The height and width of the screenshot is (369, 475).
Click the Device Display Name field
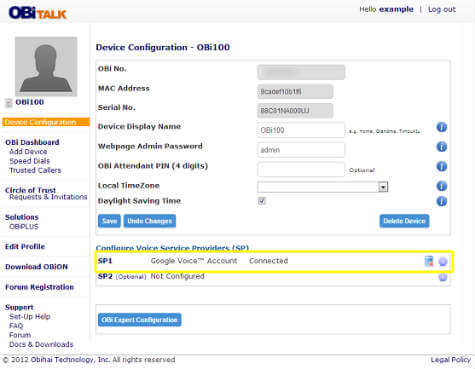[301, 130]
